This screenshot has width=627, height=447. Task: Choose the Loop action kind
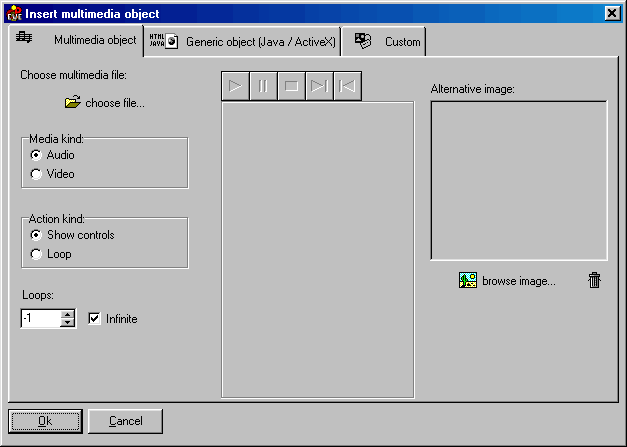tap(37, 254)
